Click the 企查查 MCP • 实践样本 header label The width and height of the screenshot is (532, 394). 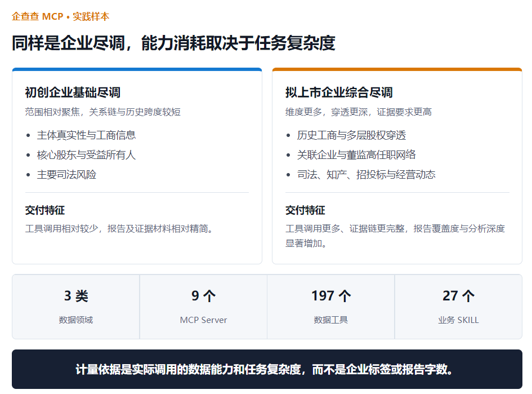tap(60, 16)
